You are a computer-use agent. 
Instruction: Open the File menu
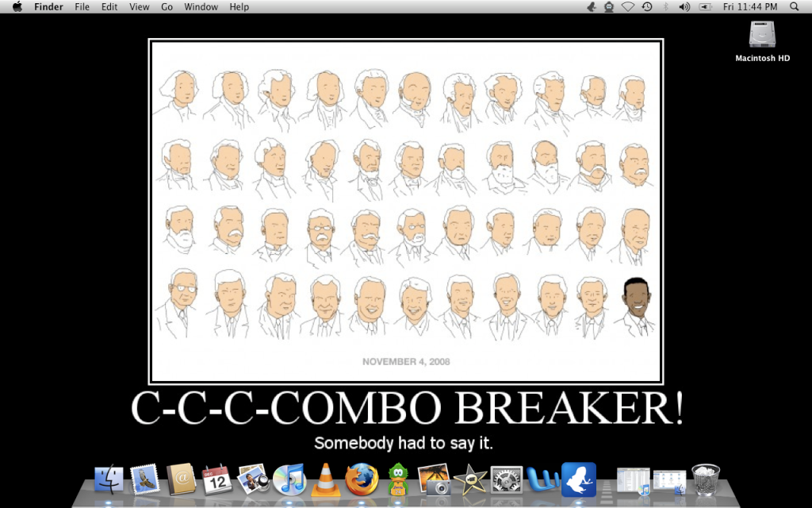(82, 6)
